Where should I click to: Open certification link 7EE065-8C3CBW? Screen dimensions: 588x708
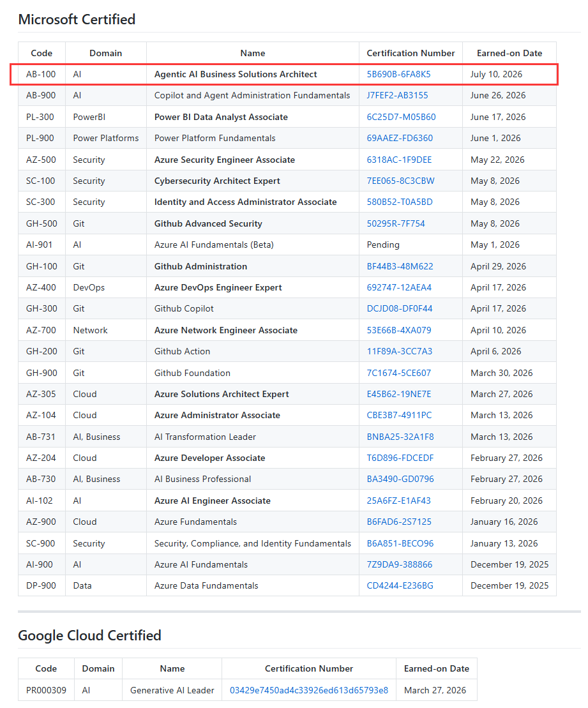(400, 181)
